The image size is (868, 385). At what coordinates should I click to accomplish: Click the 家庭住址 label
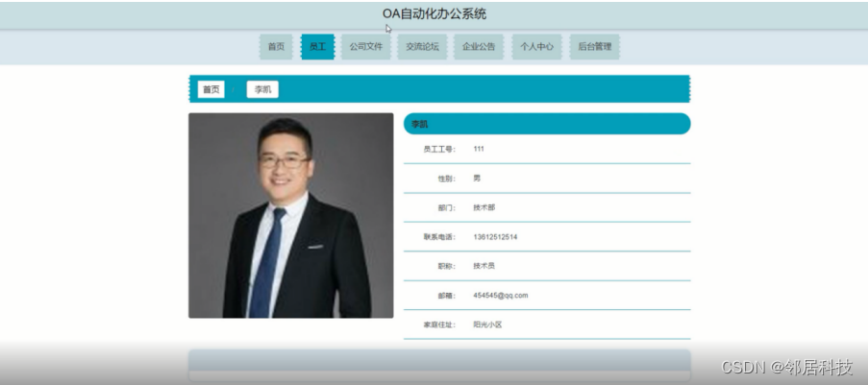click(439, 325)
